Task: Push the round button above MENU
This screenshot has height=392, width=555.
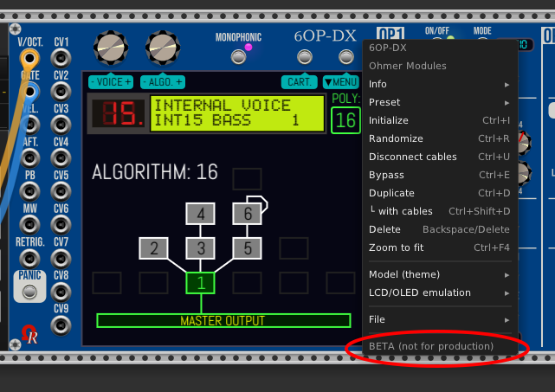Action: pyautogui.click(x=345, y=57)
